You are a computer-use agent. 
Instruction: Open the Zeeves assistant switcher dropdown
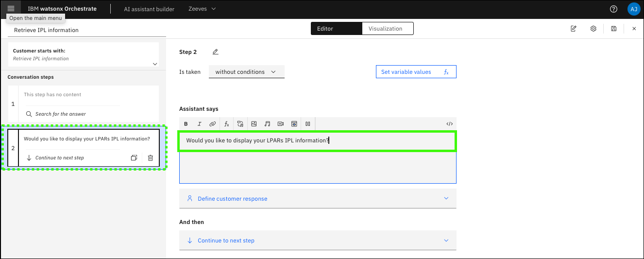[x=202, y=9]
